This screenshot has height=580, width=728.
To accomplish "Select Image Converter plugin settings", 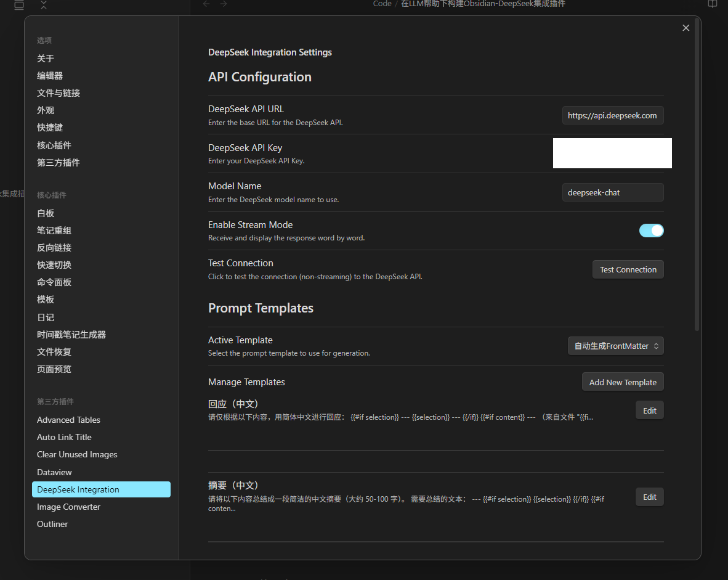I will (68, 507).
